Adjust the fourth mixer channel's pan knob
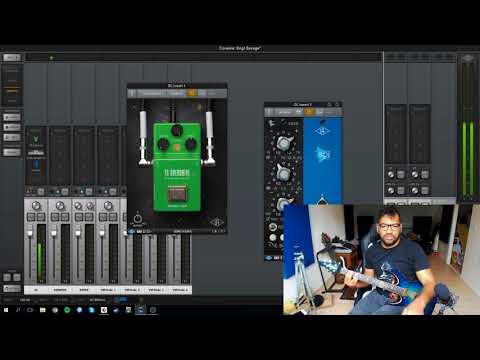 (x=108, y=206)
